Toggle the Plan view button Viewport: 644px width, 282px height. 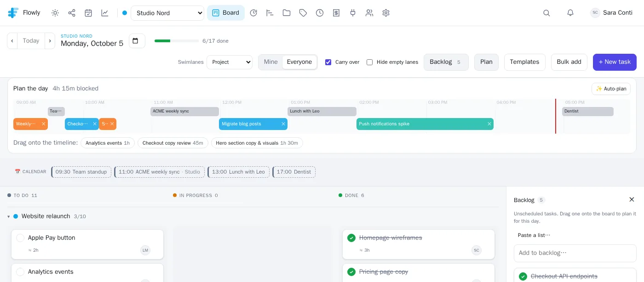486,62
